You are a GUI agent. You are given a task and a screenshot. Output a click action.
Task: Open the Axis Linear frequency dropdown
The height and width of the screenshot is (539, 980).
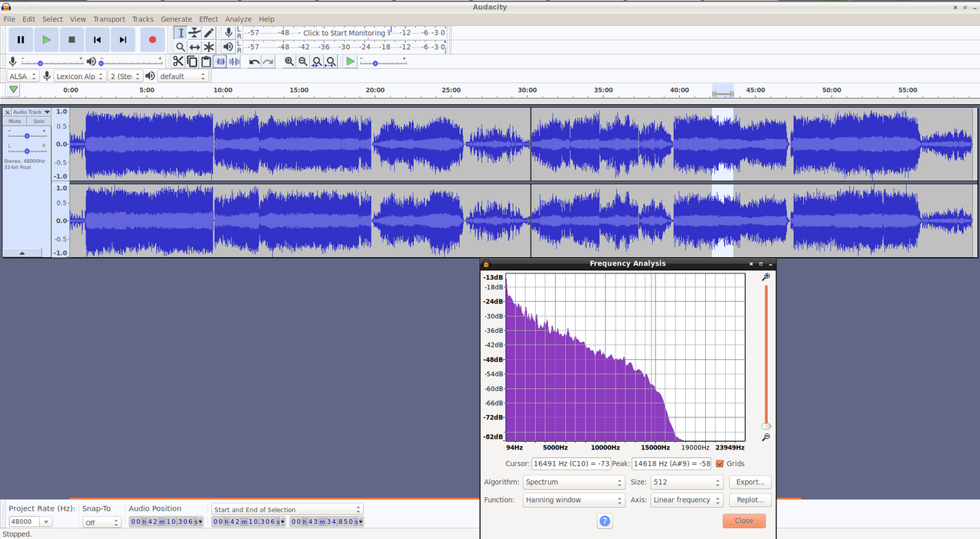[687, 500]
